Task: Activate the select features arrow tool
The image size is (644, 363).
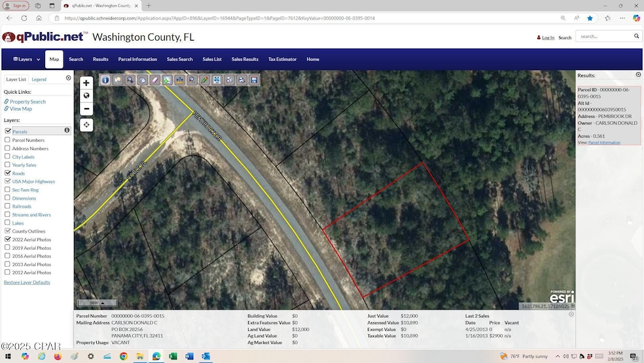Action: (x=118, y=80)
